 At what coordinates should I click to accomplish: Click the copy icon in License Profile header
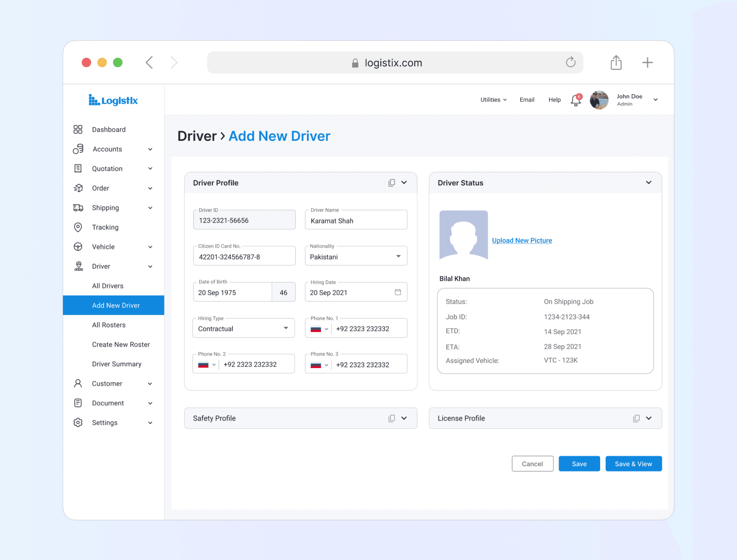pos(636,418)
